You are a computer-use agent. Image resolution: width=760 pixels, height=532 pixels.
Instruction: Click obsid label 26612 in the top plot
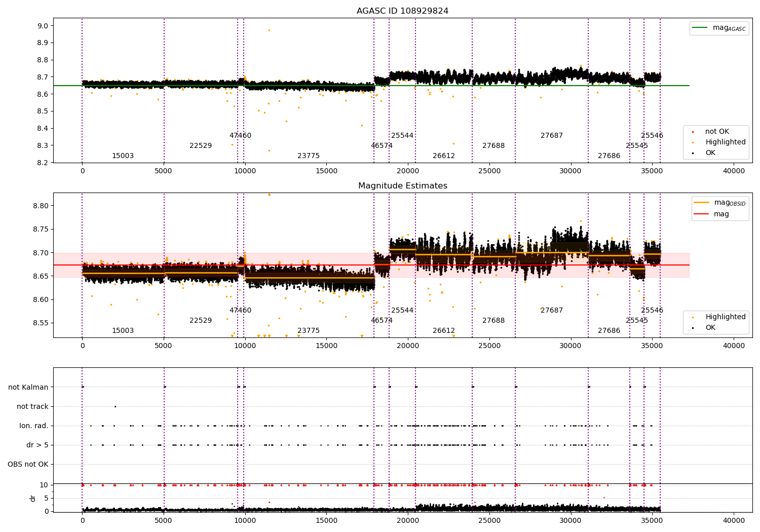coord(444,156)
